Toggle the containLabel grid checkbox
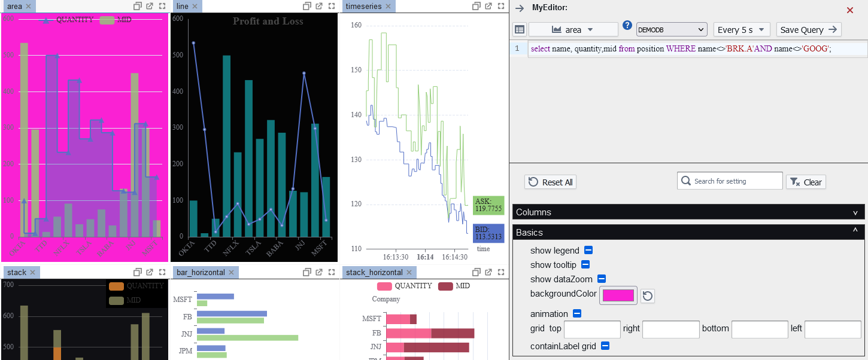868x360 pixels. pos(605,346)
